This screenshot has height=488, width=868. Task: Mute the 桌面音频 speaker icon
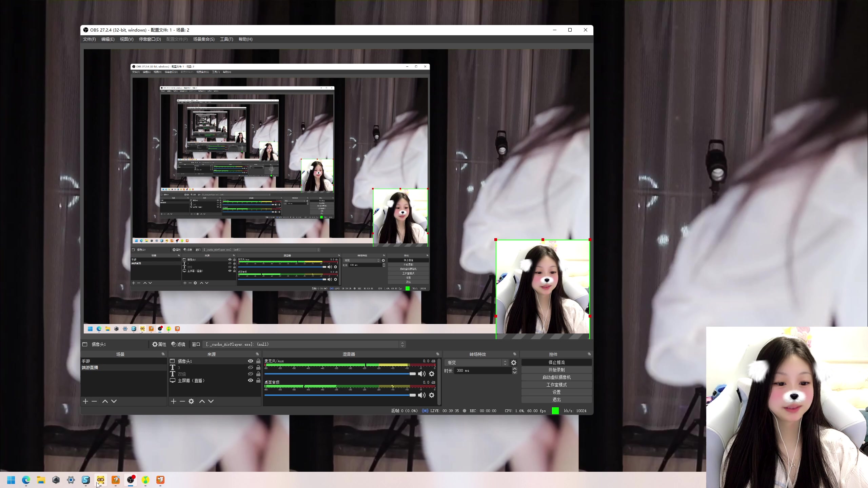421,395
